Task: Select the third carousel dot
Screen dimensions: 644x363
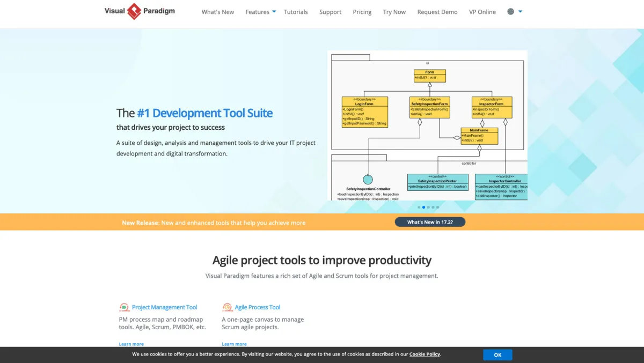Action: coord(428,207)
